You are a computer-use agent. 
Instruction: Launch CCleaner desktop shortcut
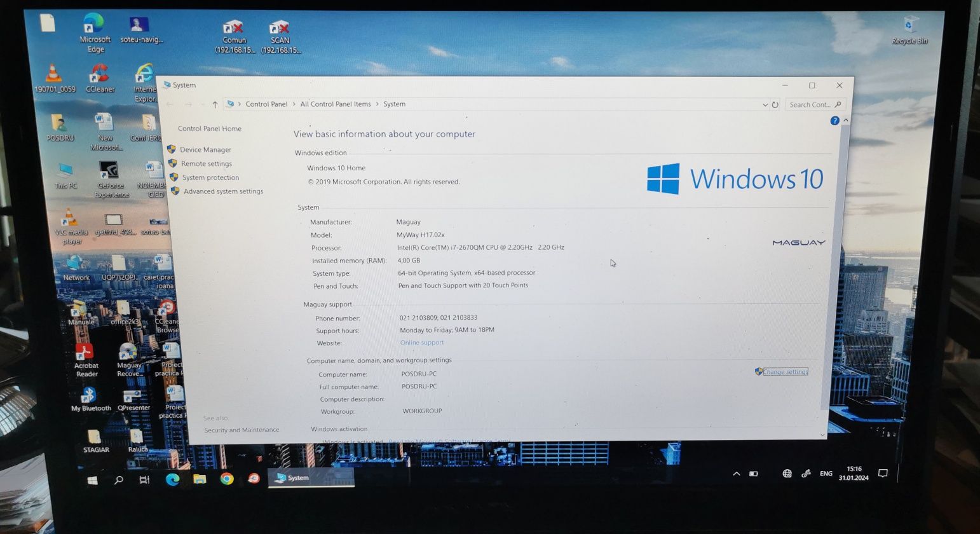(100, 79)
